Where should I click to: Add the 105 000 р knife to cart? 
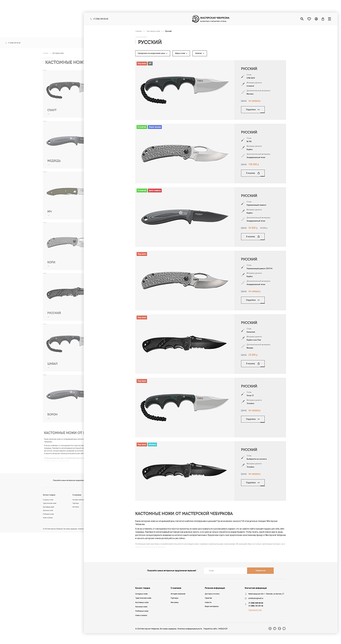pyautogui.click(x=253, y=173)
